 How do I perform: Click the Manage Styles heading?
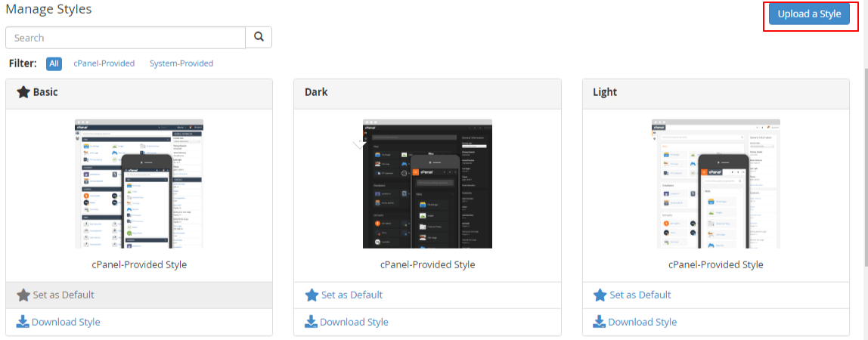point(48,9)
